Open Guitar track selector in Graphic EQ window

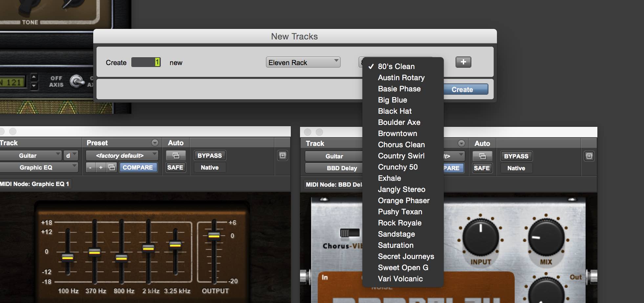[30, 155]
